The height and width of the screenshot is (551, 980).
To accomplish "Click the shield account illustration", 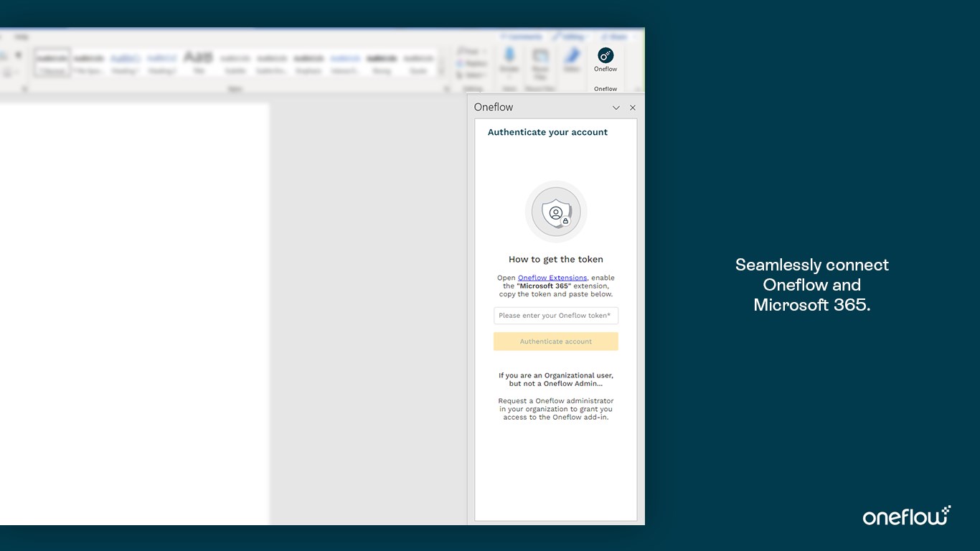I will click(556, 212).
